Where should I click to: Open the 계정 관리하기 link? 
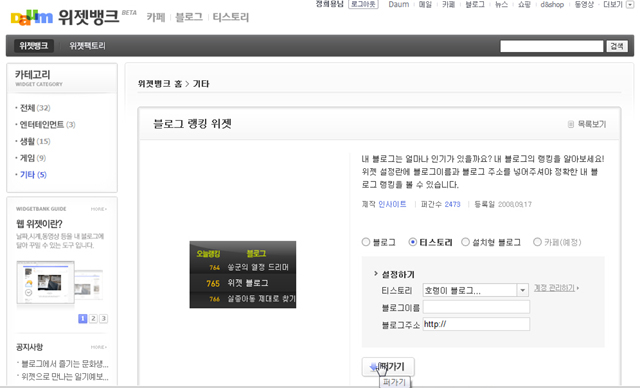pos(554,288)
